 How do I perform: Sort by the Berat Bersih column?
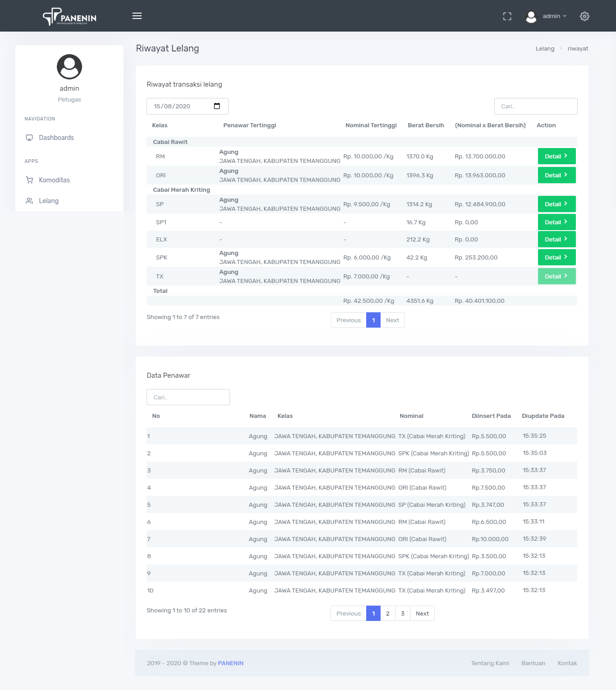[x=426, y=125]
